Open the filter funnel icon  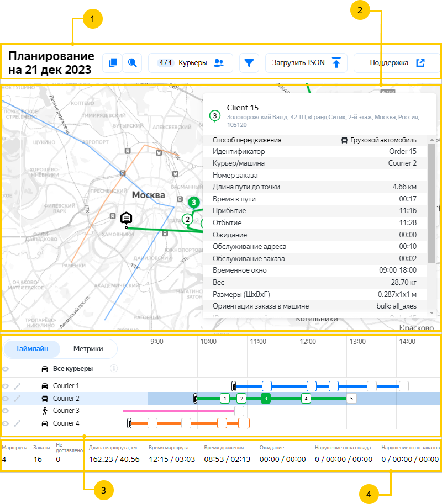click(249, 63)
